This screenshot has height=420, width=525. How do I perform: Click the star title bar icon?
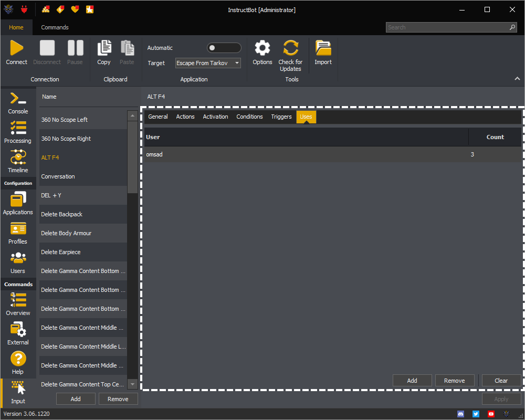(90, 9)
